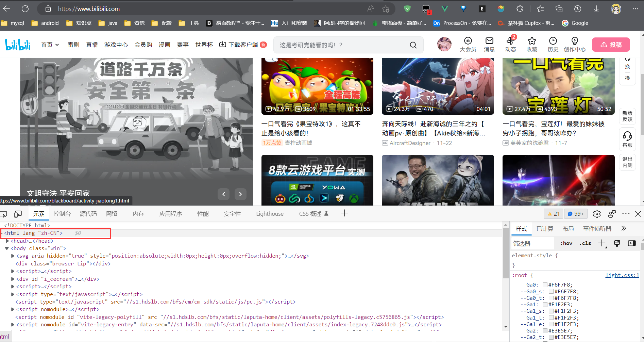Toggle .cls element classes panel
This screenshot has width=644, height=342.
click(x=585, y=243)
